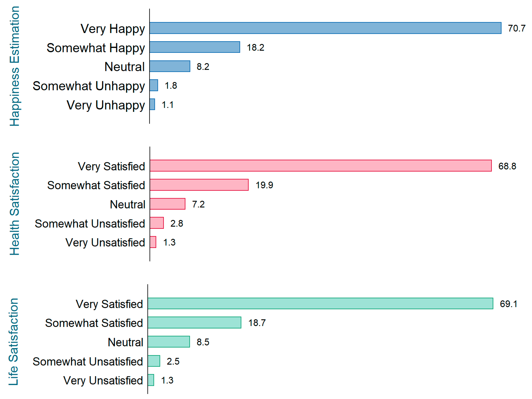Select the Very Unhappy label text
This screenshot has height=399, width=532.
tap(106, 105)
